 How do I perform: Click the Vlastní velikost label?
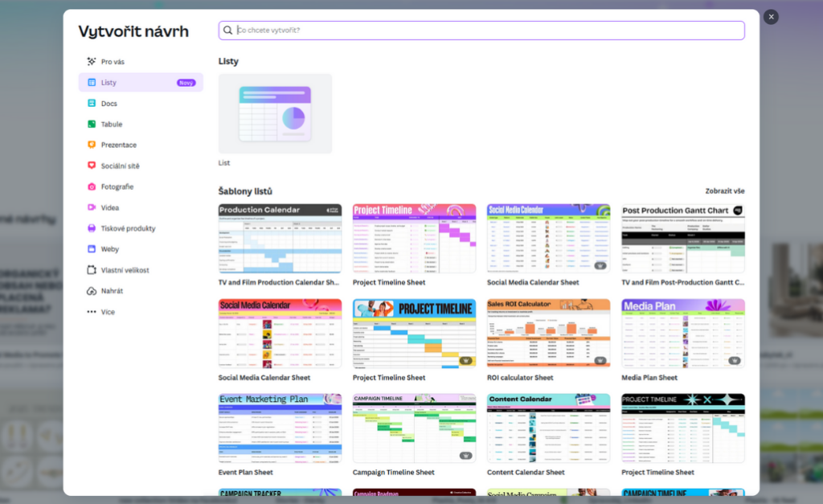pyautogui.click(x=125, y=270)
